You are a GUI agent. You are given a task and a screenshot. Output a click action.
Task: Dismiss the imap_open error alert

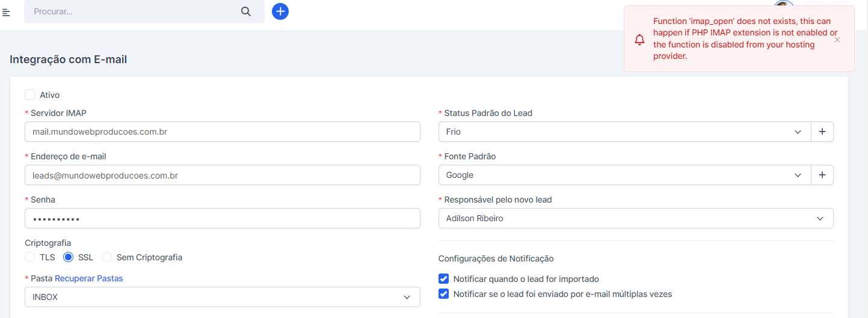click(x=837, y=40)
